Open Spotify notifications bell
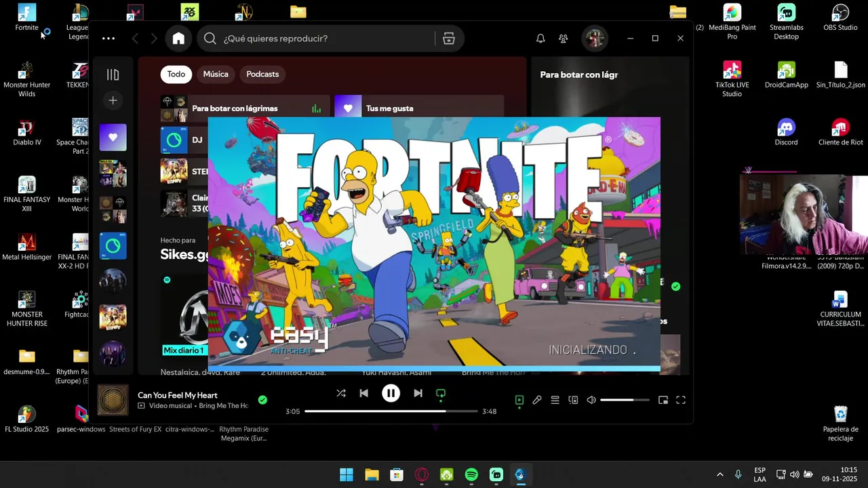The image size is (868, 488). point(540,39)
